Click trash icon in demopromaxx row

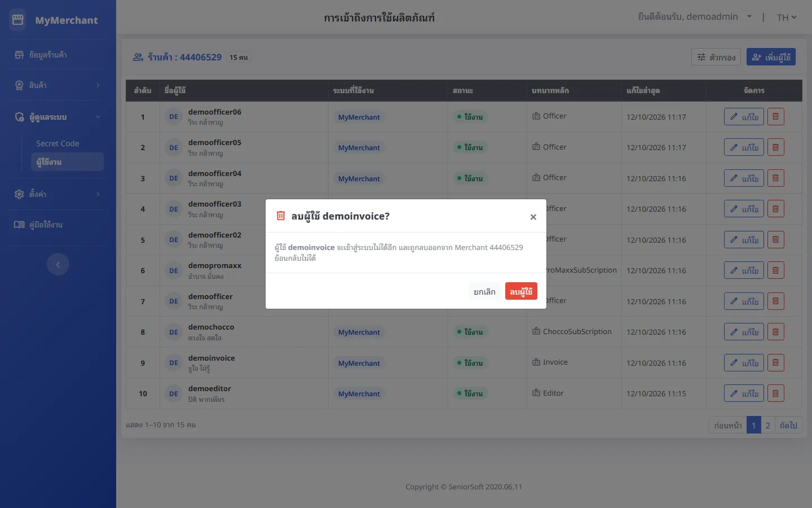[x=775, y=270]
